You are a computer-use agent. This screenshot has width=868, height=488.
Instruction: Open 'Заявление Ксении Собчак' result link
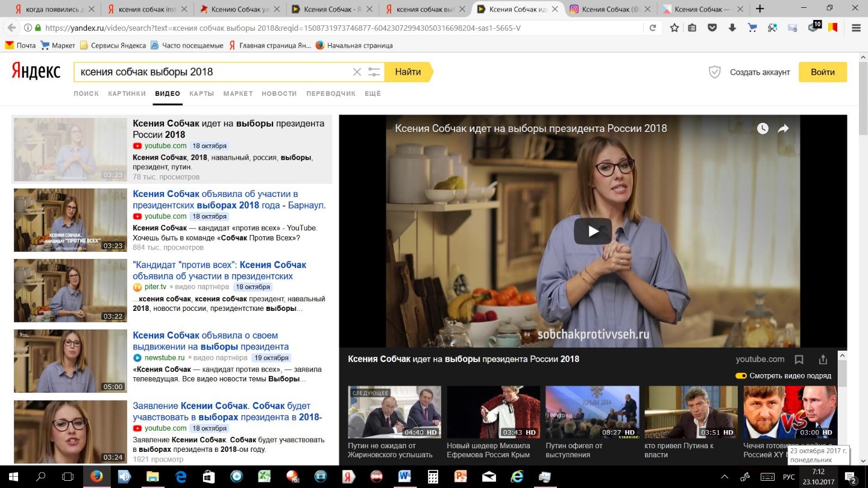(x=227, y=411)
